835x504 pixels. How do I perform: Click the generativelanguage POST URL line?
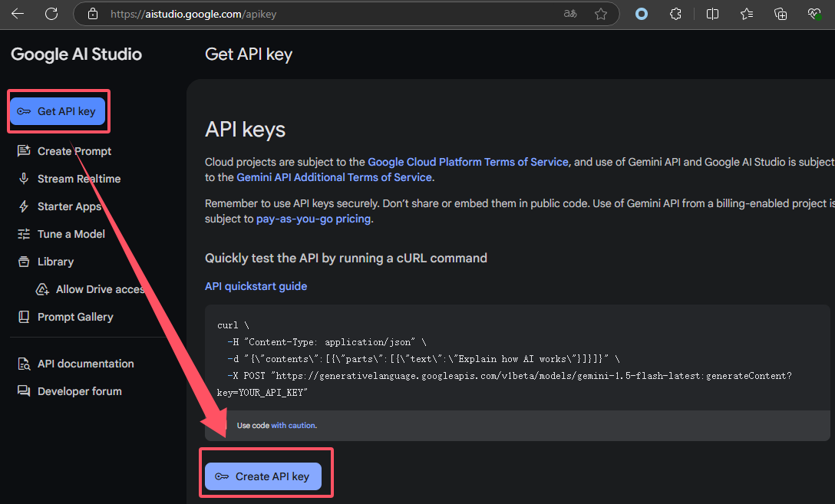point(510,376)
